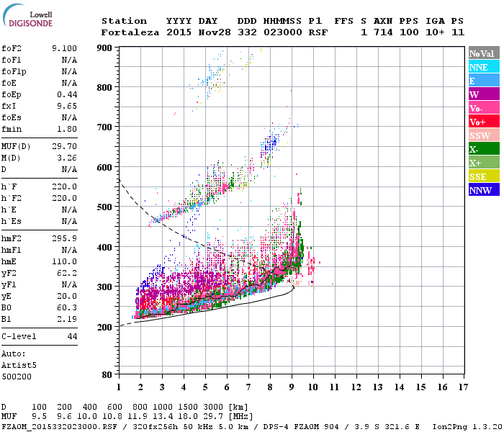This screenshot has width=504, height=432.
Task: Click the Artist5 auto-scaling label
Action: point(19,366)
